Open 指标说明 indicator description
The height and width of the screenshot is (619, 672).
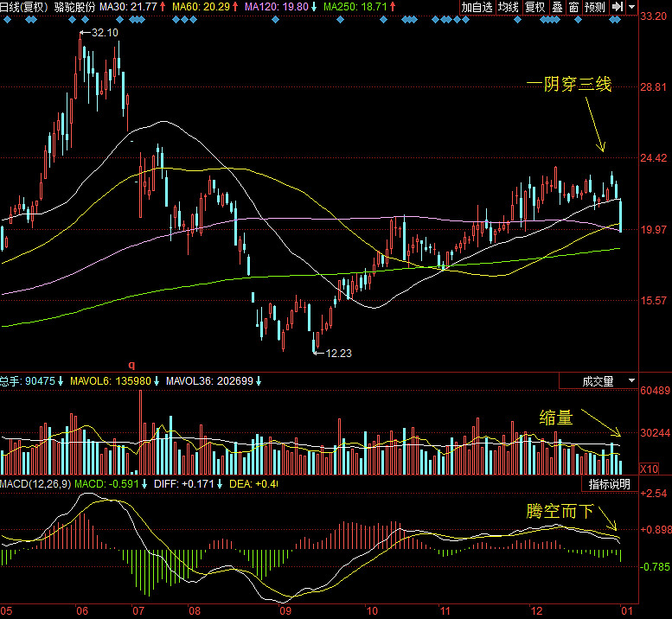point(610,483)
